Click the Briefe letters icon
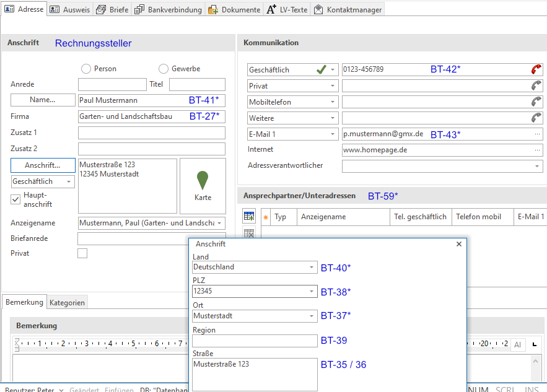Viewport: 547px width, 392px height. pos(101,10)
